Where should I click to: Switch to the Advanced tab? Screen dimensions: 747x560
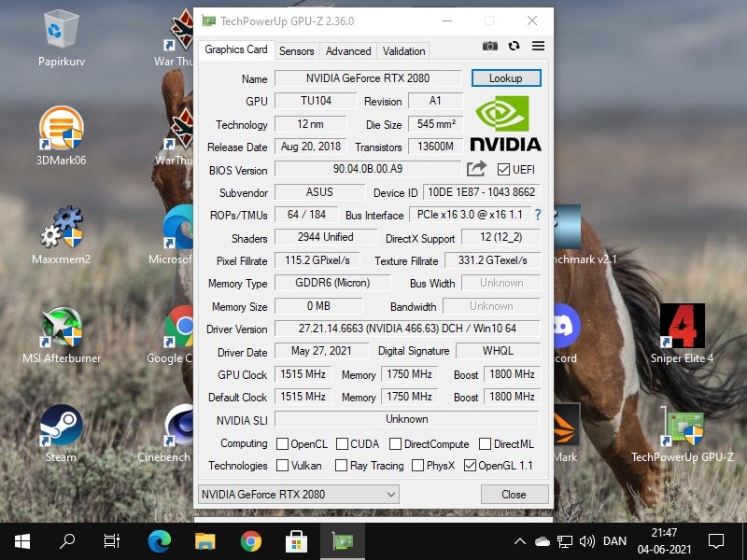348,51
